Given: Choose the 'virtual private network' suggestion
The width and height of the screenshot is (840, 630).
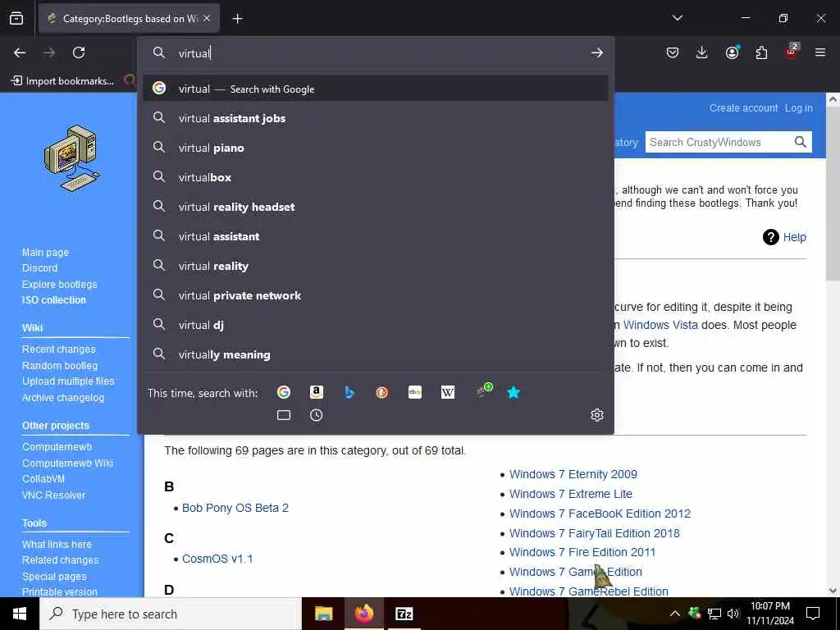Looking at the screenshot, I should tap(376, 295).
